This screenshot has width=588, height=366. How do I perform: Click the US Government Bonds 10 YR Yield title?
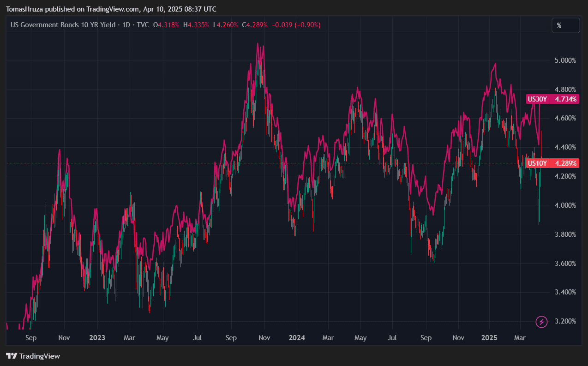pos(63,25)
